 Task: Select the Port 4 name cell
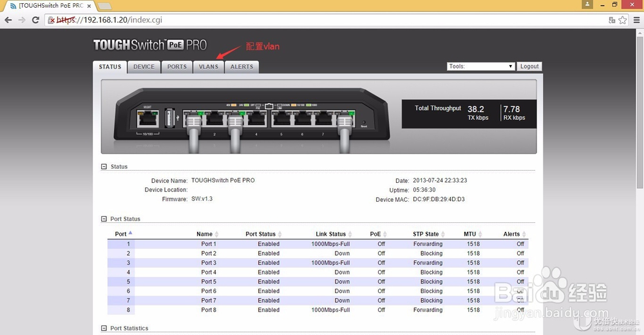tap(209, 272)
